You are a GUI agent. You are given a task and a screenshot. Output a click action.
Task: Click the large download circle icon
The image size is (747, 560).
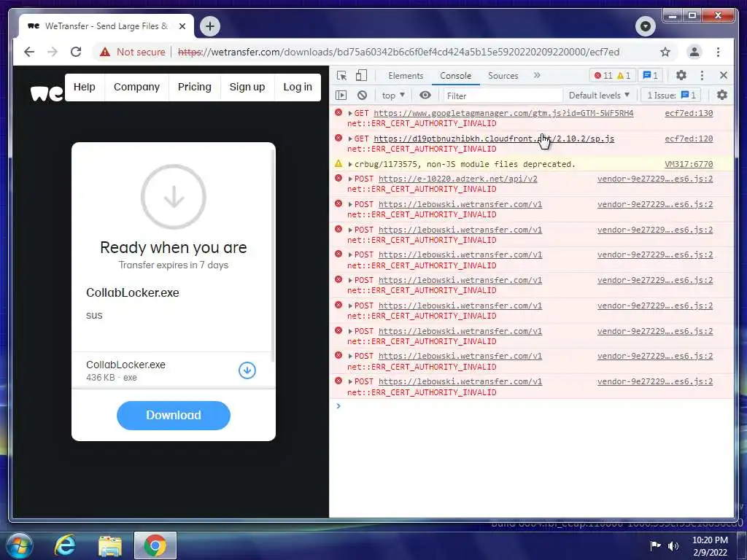(x=174, y=197)
